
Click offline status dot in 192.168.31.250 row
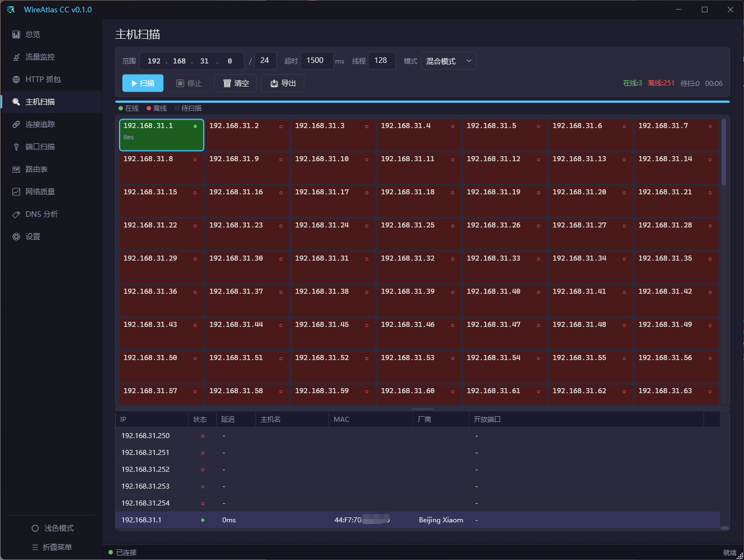tap(203, 436)
